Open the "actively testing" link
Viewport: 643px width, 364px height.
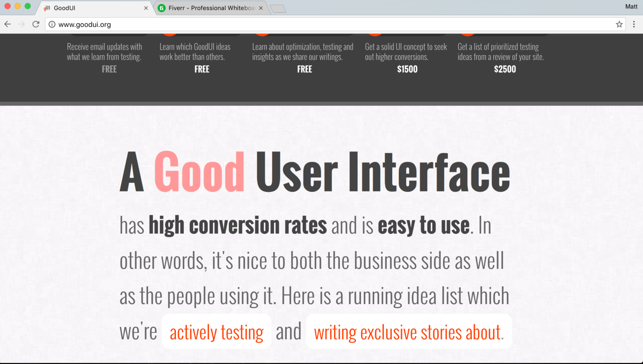(x=216, y=332)
